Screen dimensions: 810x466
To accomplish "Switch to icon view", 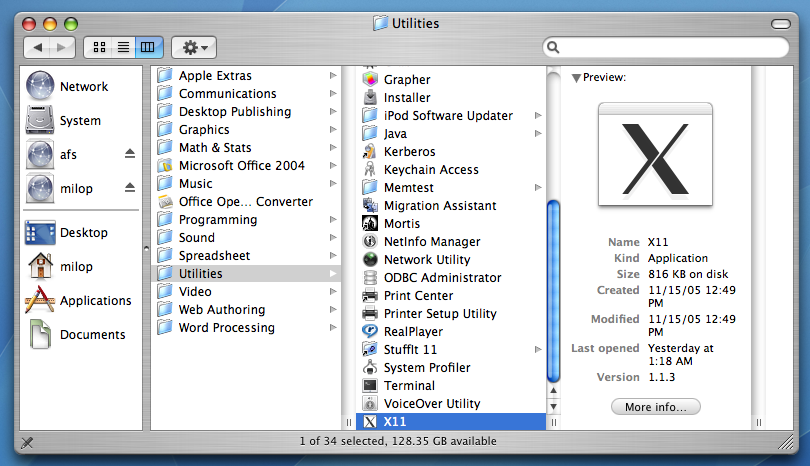I will 100,47.
